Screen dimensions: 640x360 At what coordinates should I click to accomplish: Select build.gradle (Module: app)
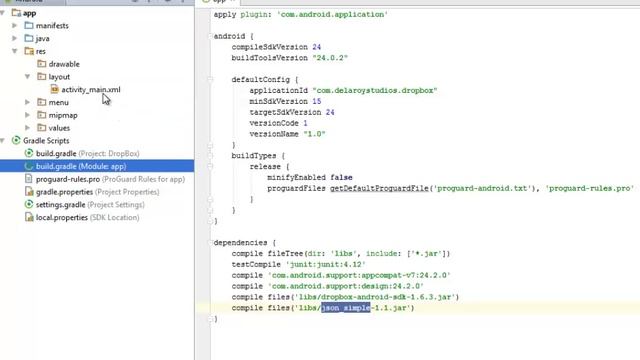(81, 166)
